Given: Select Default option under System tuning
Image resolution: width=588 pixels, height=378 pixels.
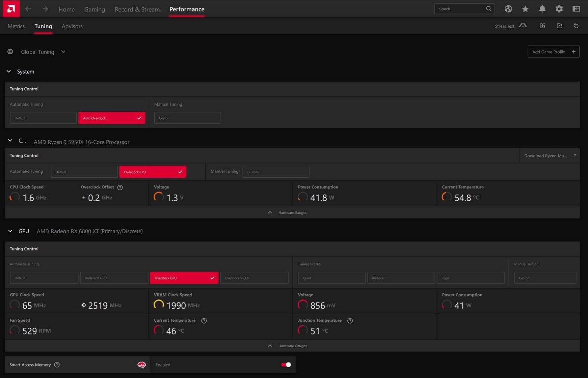Looking at the screenshot, I should pos(43,118).
